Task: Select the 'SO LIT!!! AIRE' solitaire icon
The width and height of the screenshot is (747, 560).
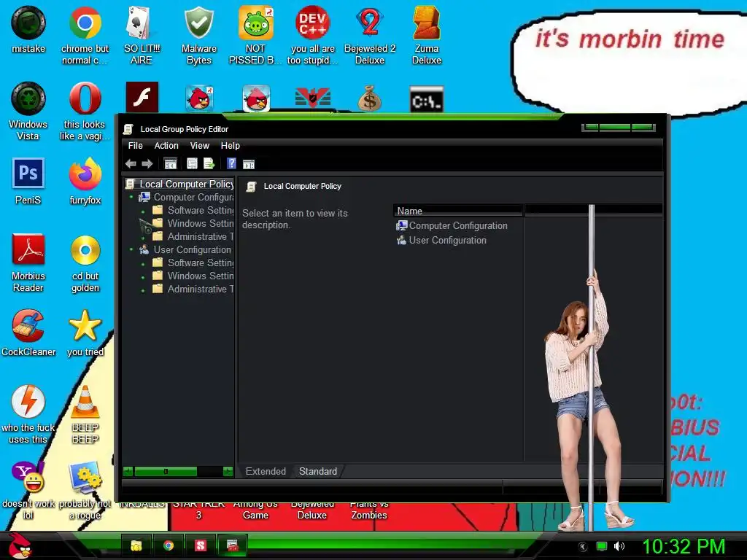Action: click(142, 35)
